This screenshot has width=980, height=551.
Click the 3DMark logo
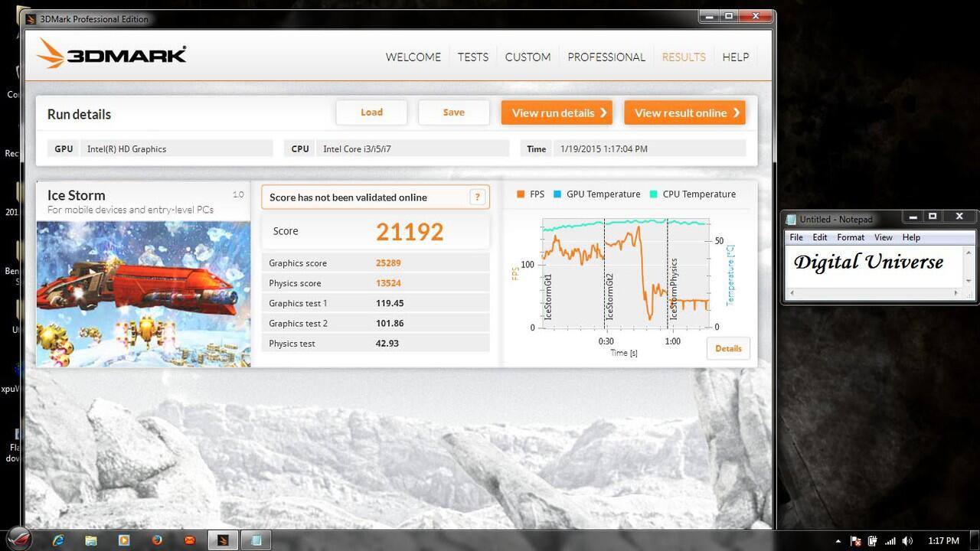[x=111, y=54]
